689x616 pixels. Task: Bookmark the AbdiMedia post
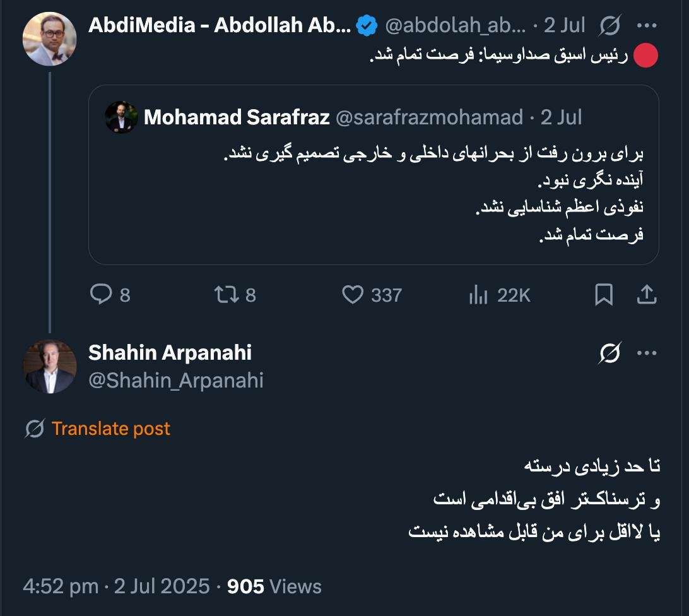[x=604, y=295]
